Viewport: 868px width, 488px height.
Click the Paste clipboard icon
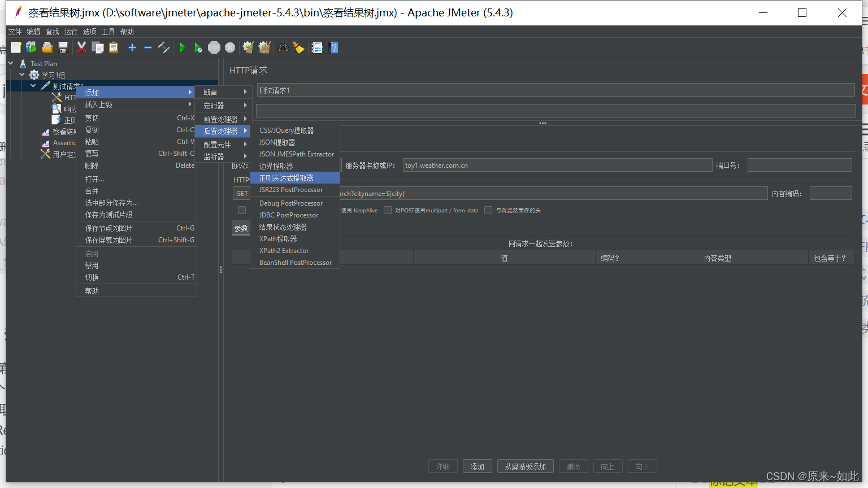pyautogui.click(x=114, y=48)
